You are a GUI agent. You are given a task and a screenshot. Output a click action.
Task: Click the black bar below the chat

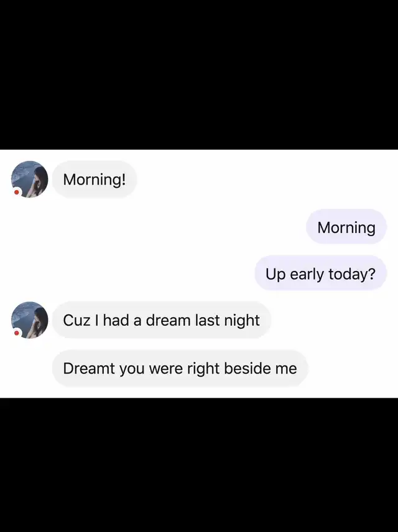click(x=199, y=465)
